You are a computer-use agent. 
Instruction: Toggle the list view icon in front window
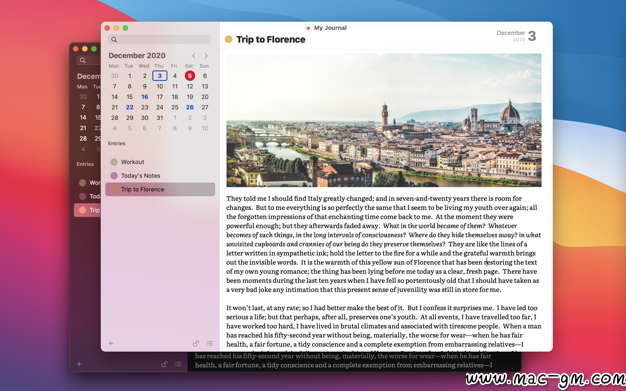coord(210,343)
